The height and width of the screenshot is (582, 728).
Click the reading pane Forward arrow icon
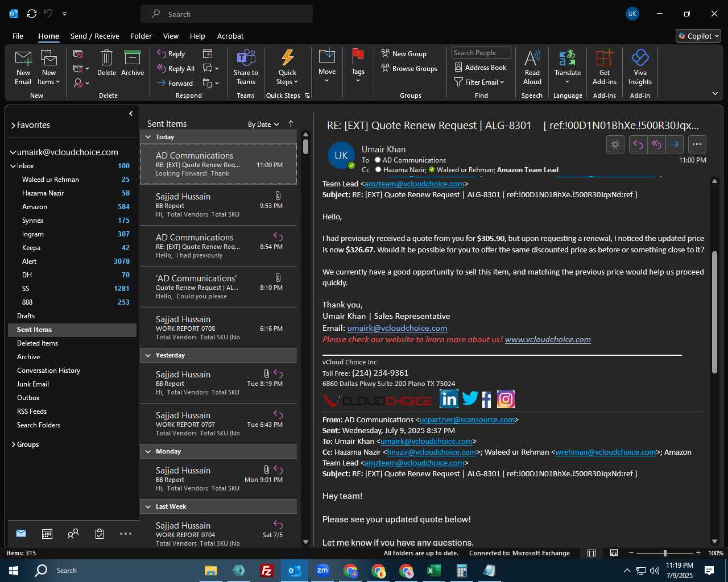tap(675, 144)
